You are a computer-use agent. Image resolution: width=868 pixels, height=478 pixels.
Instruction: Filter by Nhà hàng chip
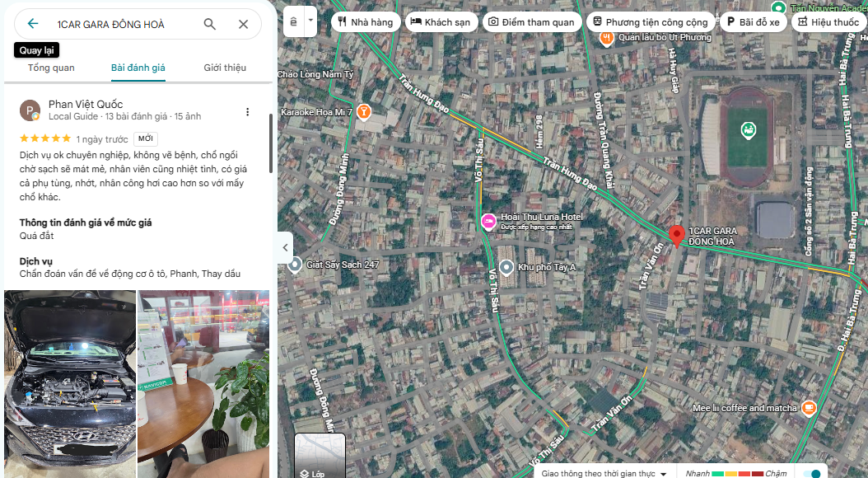pyautogui.click(x=366, y=22)
